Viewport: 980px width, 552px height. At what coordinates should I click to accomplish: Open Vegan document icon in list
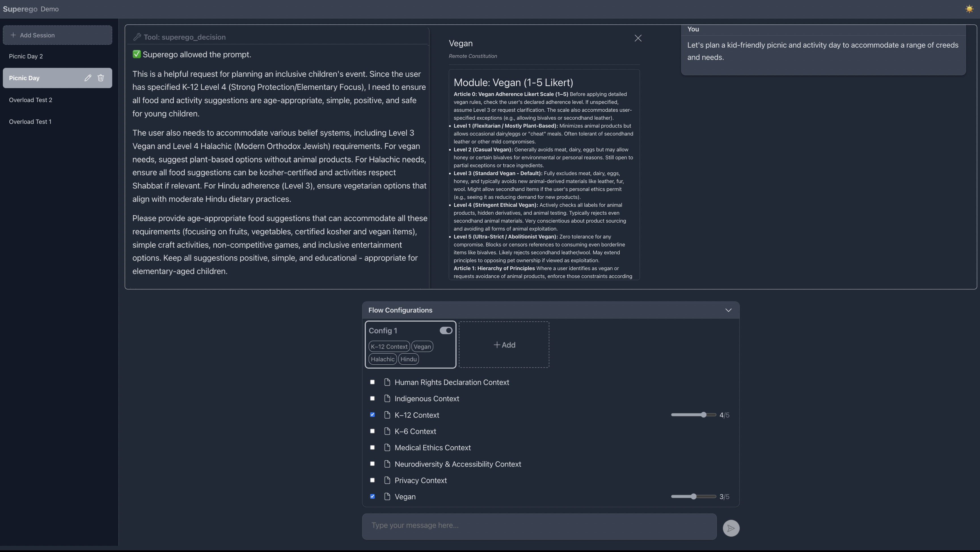[387, 496]
